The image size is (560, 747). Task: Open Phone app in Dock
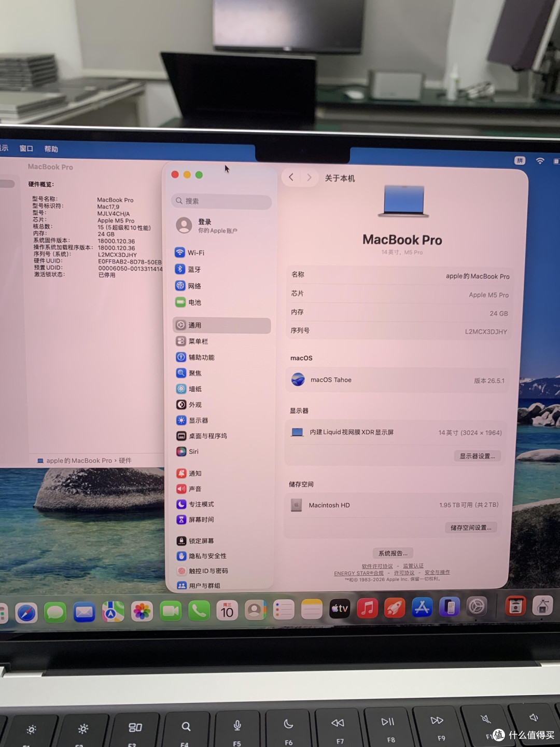click(x=199, y=611)
